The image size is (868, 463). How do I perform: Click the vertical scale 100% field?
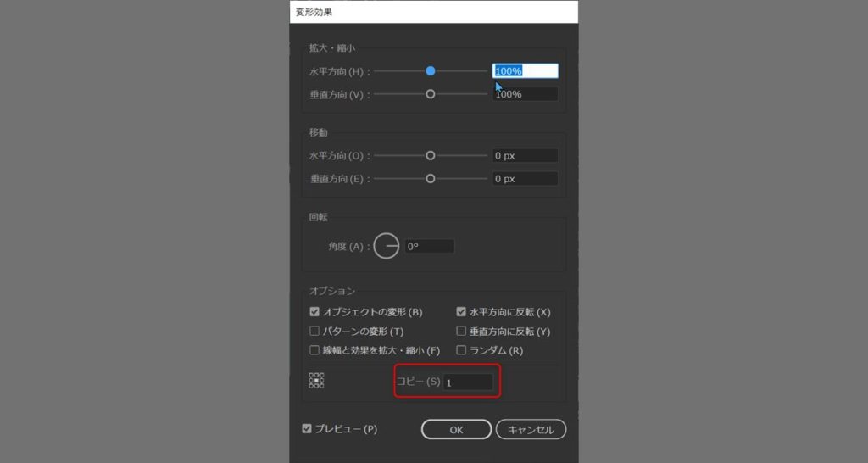(525, 94)
